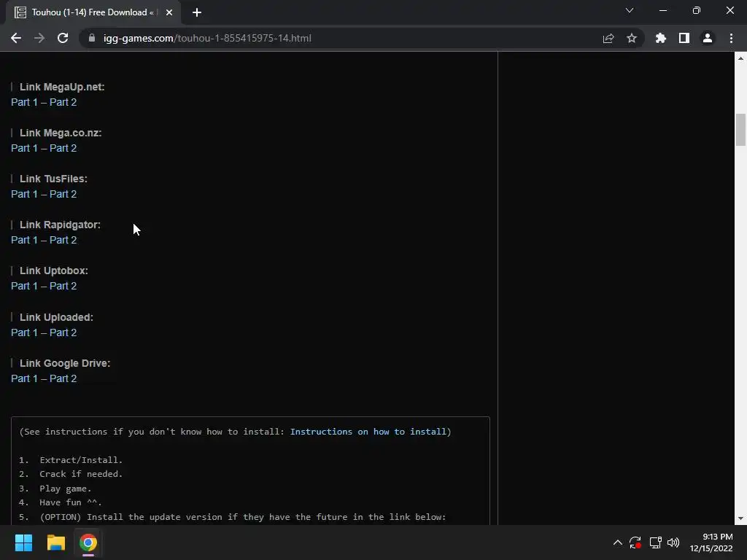The height and width of the screenshot is (560, 747).
Task: Open the Chrome profile menu
Action: pyautogui.click(x=708, y=38)
